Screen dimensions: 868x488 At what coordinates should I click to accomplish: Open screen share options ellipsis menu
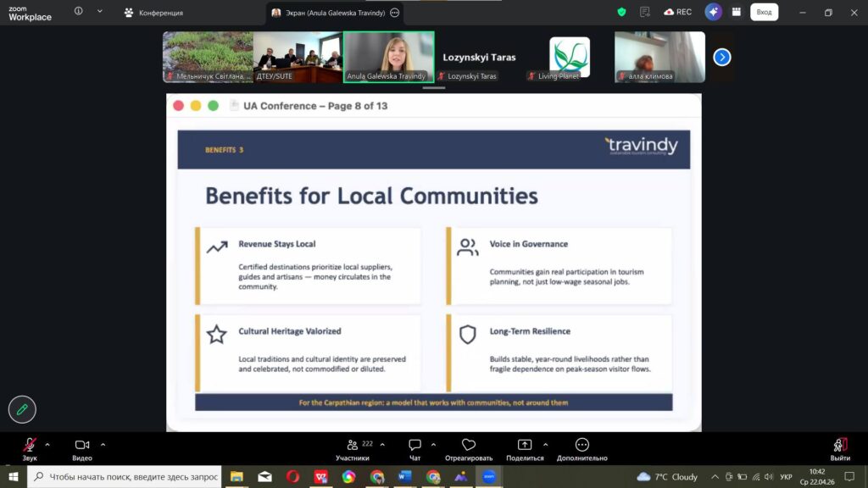pos(395,13)
